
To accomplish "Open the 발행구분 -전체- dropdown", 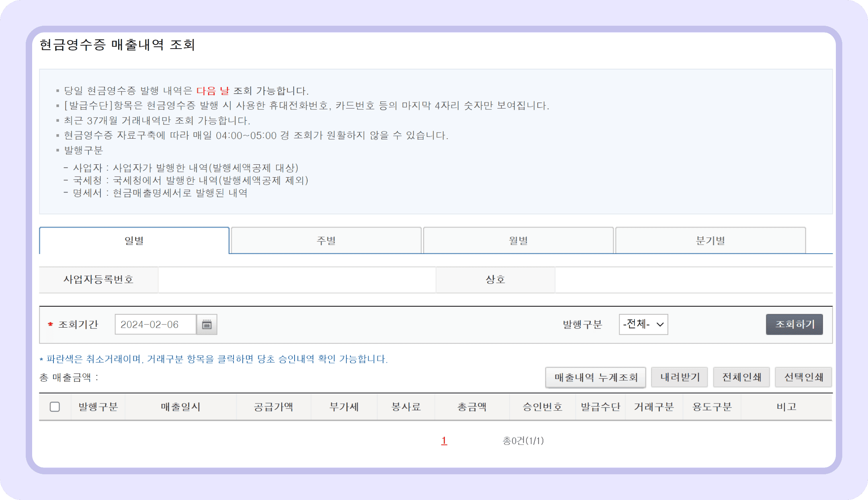I will tap(642, 324).
